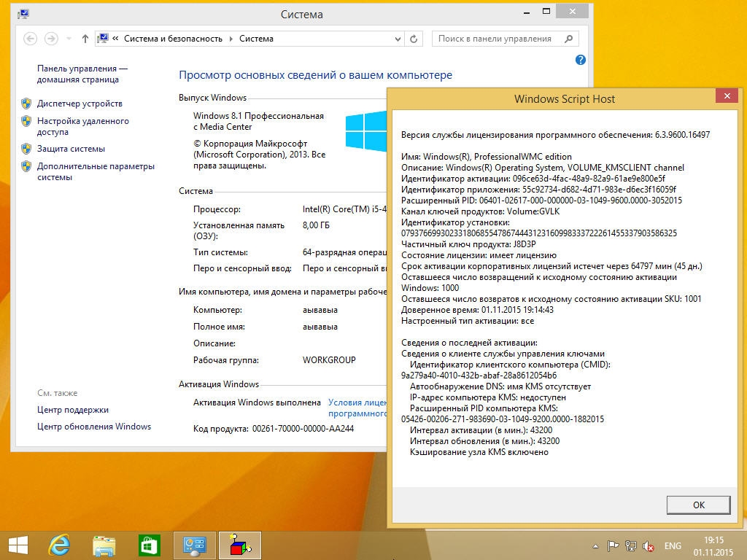Click the computer icon in the address bar
Image resolution: width=747 pixels, height=560 pixels.
click(x=102, y=39)
